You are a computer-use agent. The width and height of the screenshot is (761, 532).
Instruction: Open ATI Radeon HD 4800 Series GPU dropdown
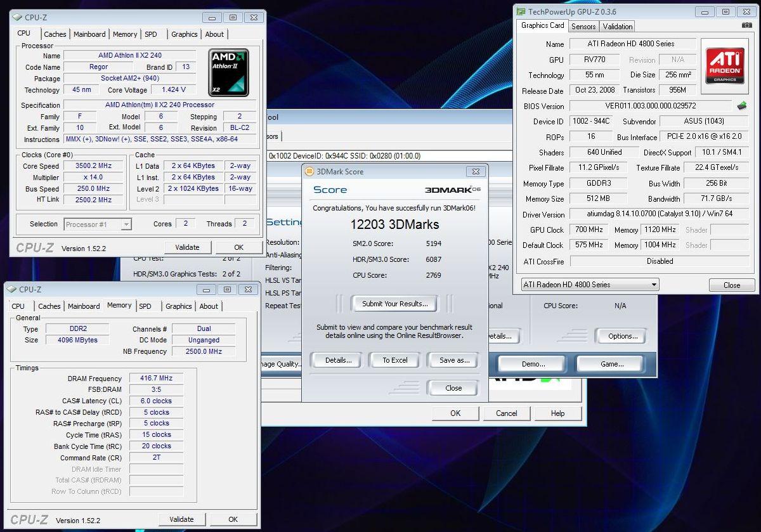point(590,285)
